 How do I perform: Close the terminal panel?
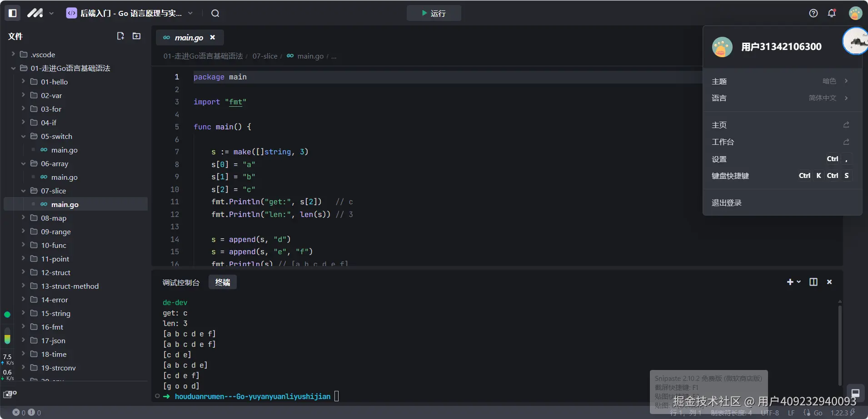[x=829, y=282]
